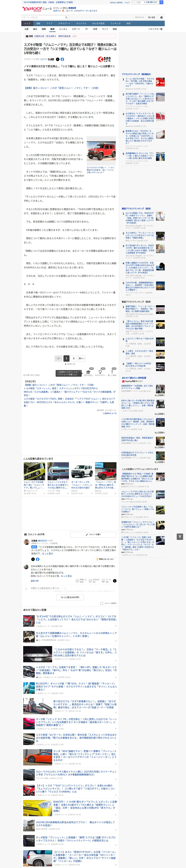
Task: Open the エキスパート tab
Action: [x=64, y=24]
